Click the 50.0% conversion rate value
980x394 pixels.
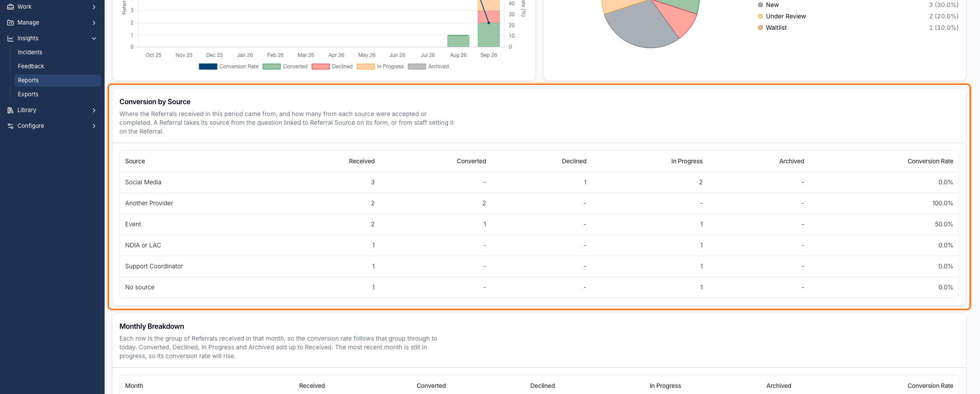944,224
